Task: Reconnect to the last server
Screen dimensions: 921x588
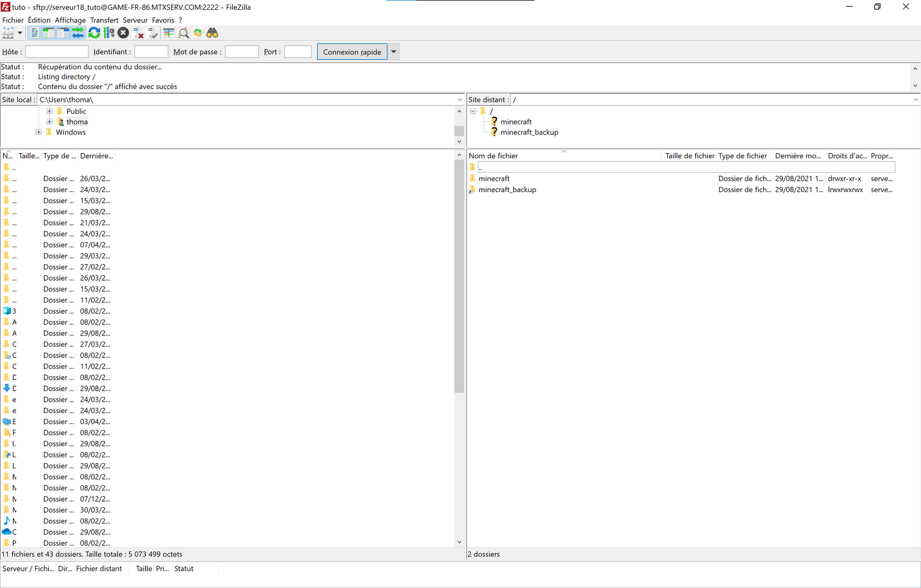Action: 153,33
